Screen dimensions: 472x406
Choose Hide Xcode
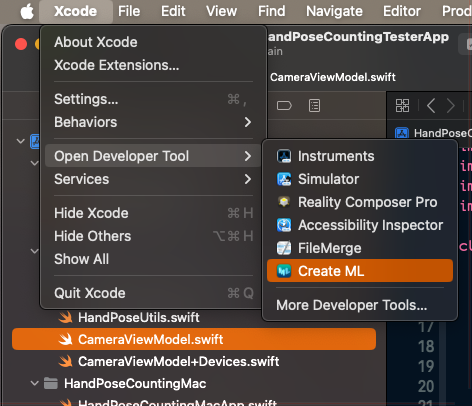pyautogui.click(x=153, y=213)
